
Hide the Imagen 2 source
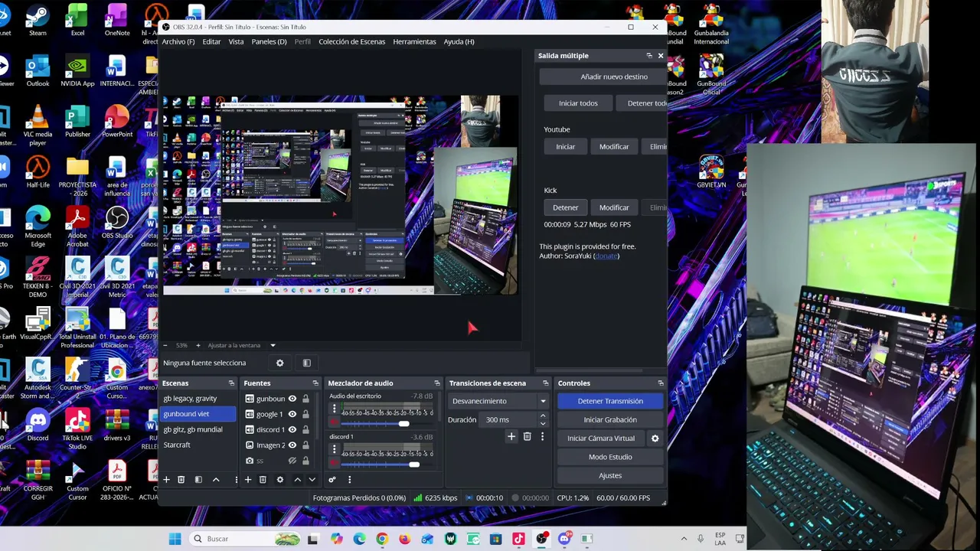coord(292,445)
